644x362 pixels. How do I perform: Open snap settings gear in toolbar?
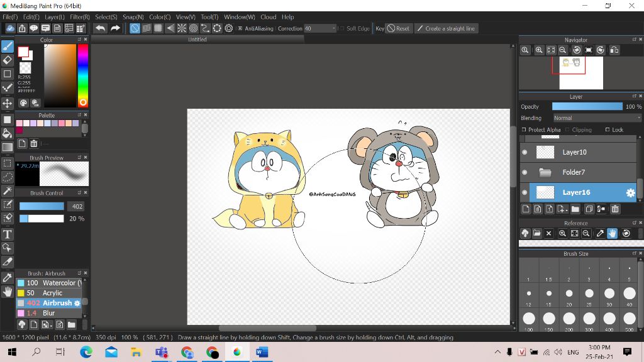[229, 28]
